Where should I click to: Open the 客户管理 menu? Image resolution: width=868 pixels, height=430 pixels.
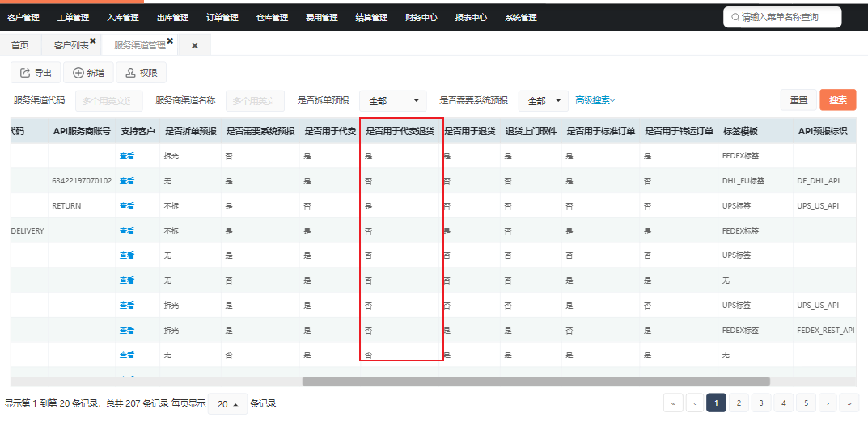click(x=23, y=18)
